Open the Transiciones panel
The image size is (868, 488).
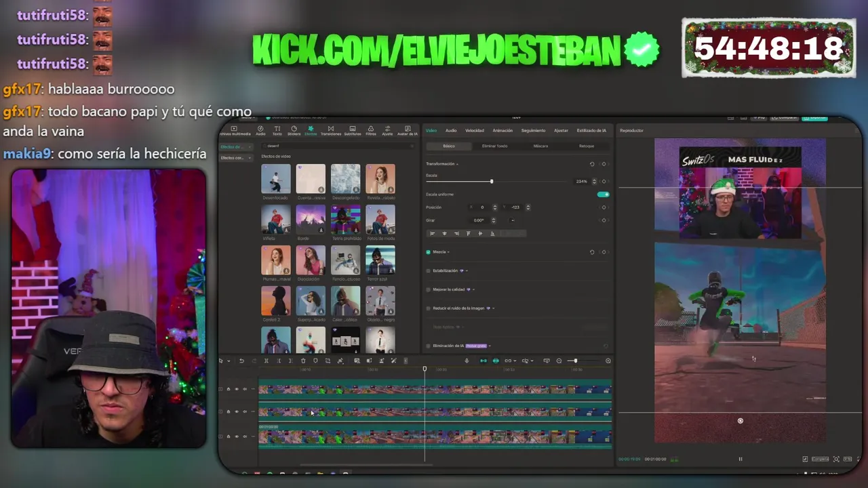click(x=330, y=129)
